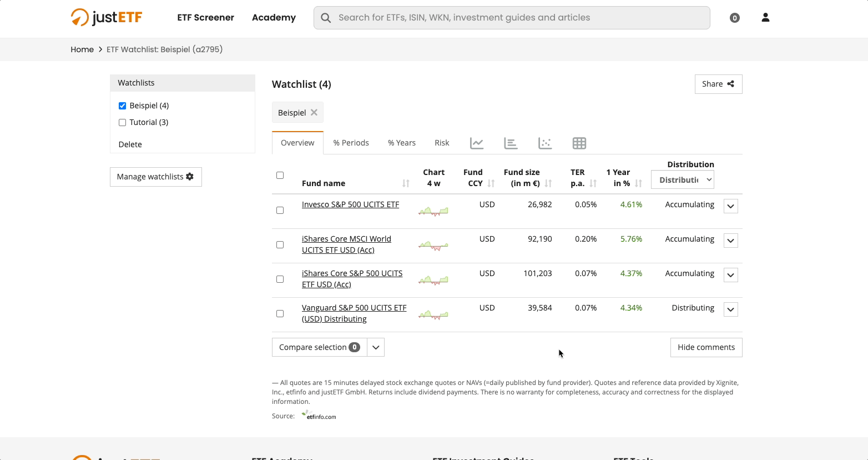Check the Tutorial (3) watchlist

pos(123,122)
